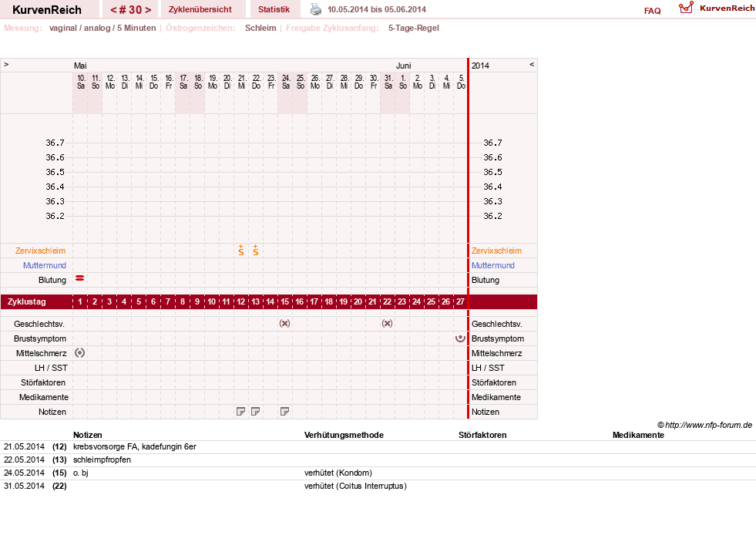Screen dimensions: 756x542
Task: Go to next cycle with right angle bracket
Action: pyautogui.click(x=148, y=10)
